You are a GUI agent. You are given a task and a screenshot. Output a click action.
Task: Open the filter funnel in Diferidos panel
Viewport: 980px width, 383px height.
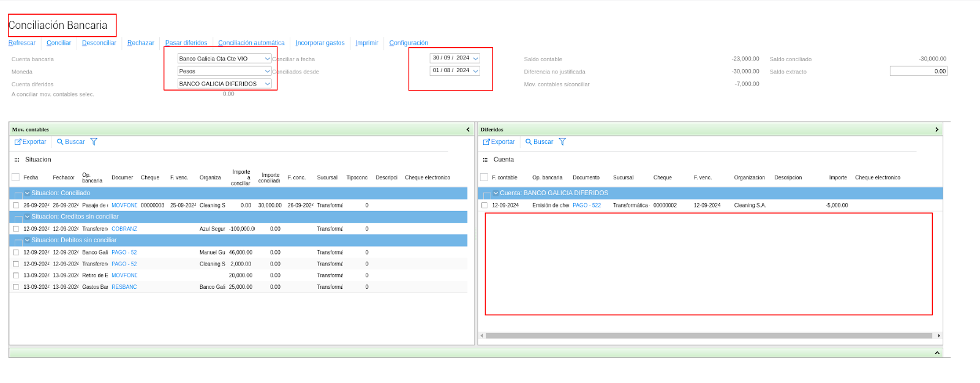pyautogui.click(x=562, y=142)
